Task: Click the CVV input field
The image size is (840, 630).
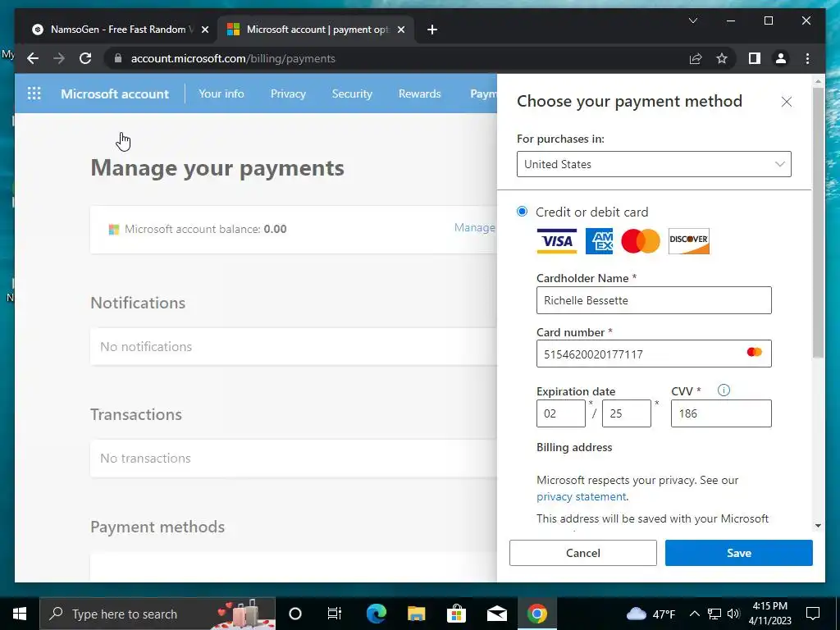Action: pyautogui.click(x=721, y=413)
